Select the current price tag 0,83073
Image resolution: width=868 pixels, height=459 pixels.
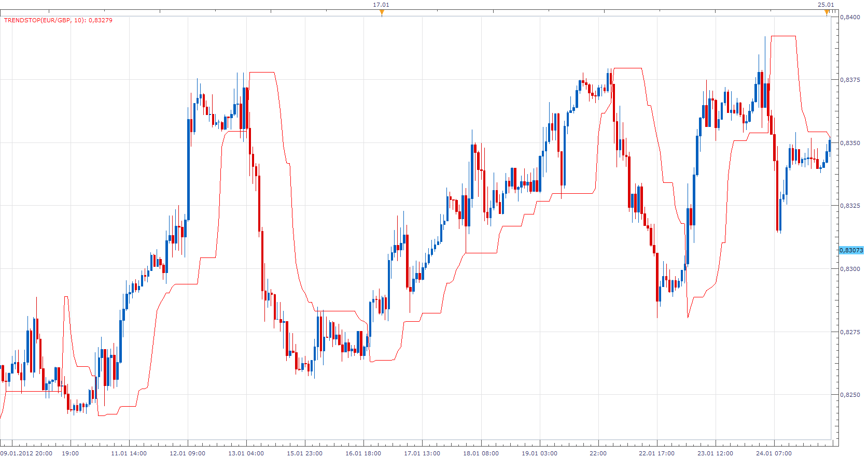coord(851,250)
